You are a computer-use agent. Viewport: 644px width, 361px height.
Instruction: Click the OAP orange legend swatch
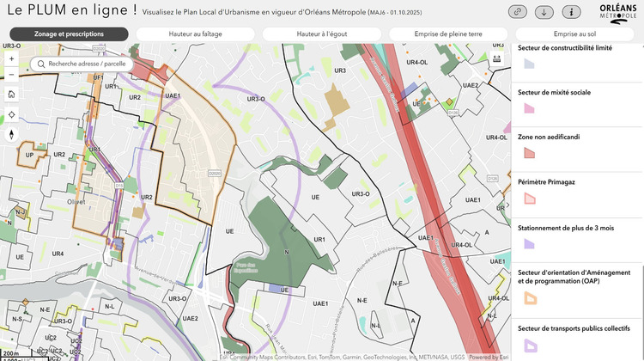click(x=530, y=298)
